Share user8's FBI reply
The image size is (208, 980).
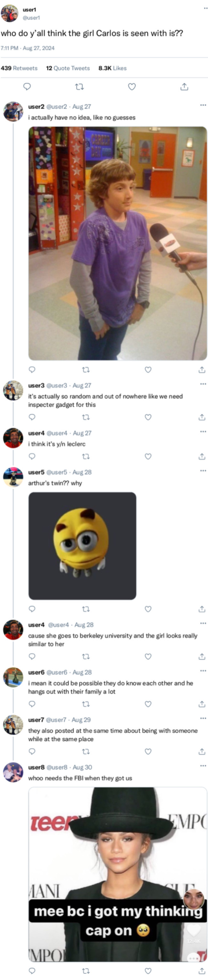(202, 970)
